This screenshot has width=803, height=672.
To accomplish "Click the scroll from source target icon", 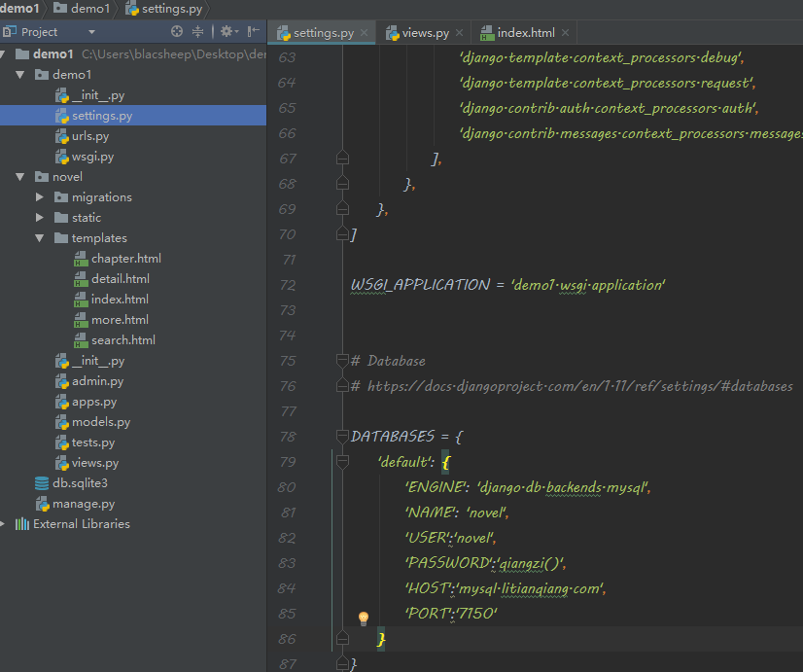I will [177, 32].
